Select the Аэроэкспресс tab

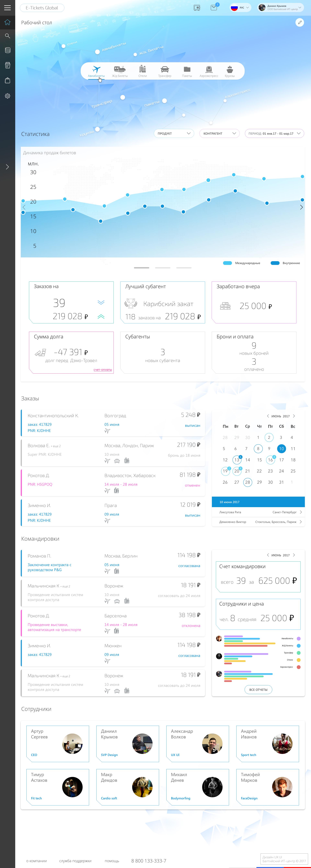209,71
